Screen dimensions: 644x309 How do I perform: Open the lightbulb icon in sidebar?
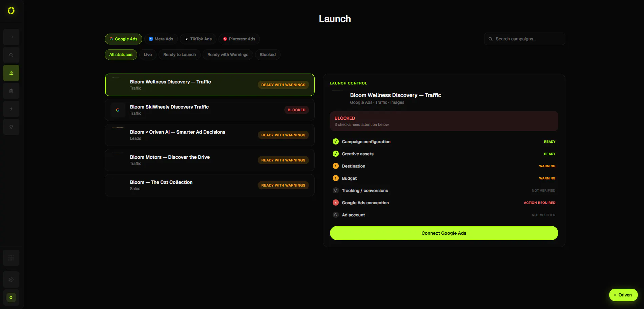[11, 127]
